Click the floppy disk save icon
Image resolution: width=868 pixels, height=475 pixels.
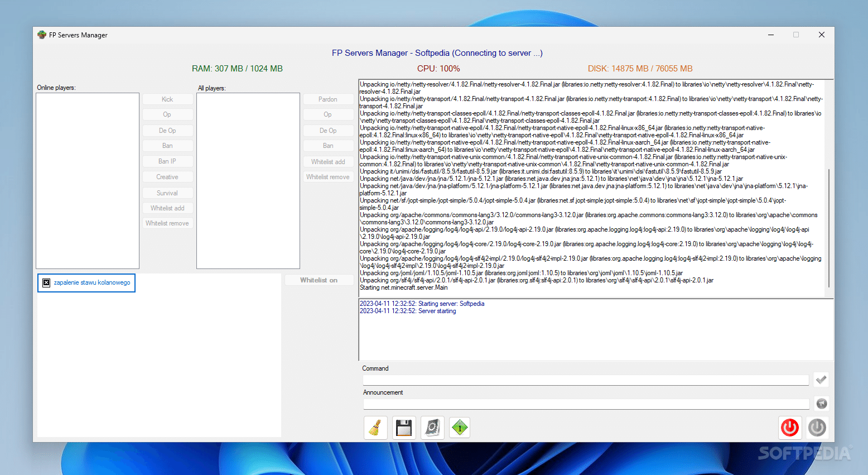click(x=404, y=428)
